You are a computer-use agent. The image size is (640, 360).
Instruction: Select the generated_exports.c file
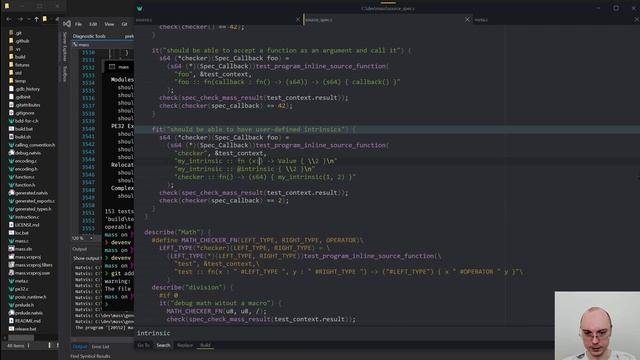point(32,201)
